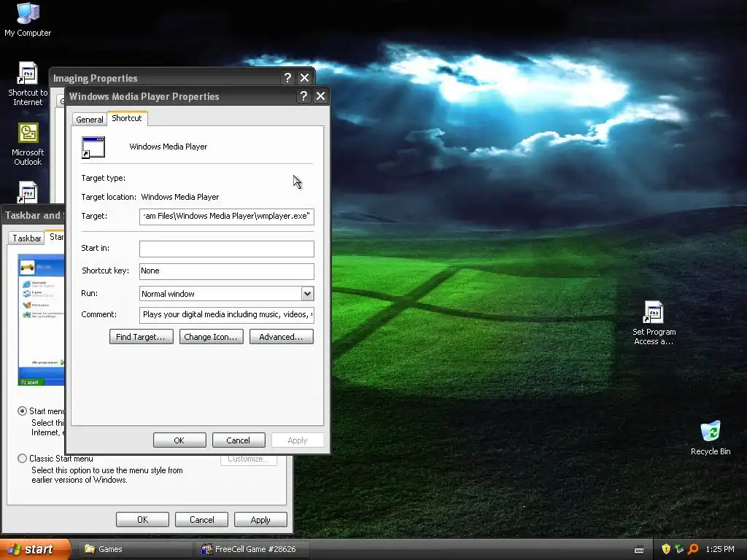Click Cancel in Taskbar properties window
Screen dimensions: 747x560
(201, 519)
